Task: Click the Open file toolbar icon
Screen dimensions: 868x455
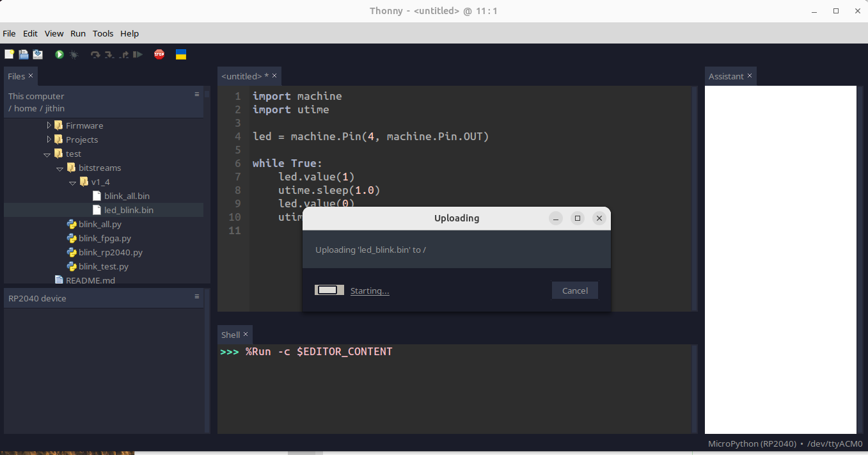Action: click(24, 55)
